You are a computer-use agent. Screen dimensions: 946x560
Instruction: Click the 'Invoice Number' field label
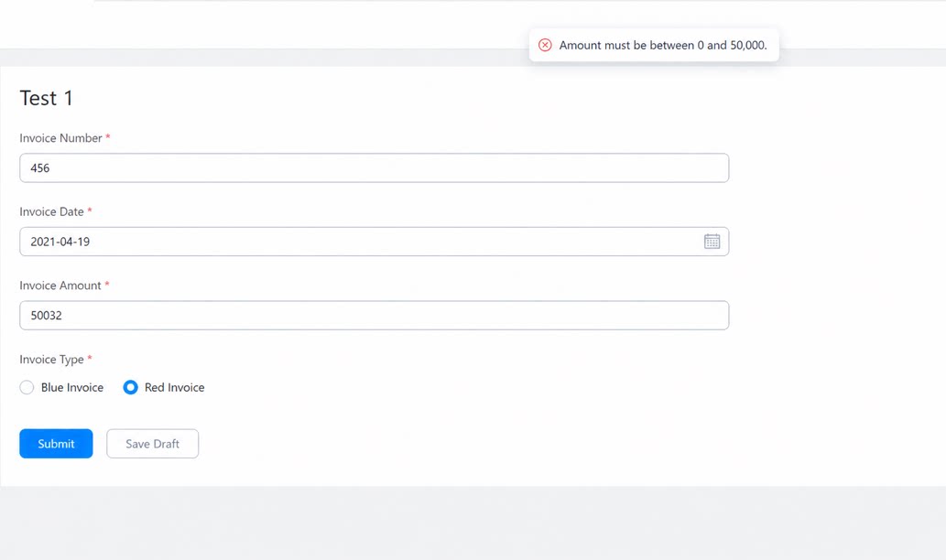pos(60,138)
